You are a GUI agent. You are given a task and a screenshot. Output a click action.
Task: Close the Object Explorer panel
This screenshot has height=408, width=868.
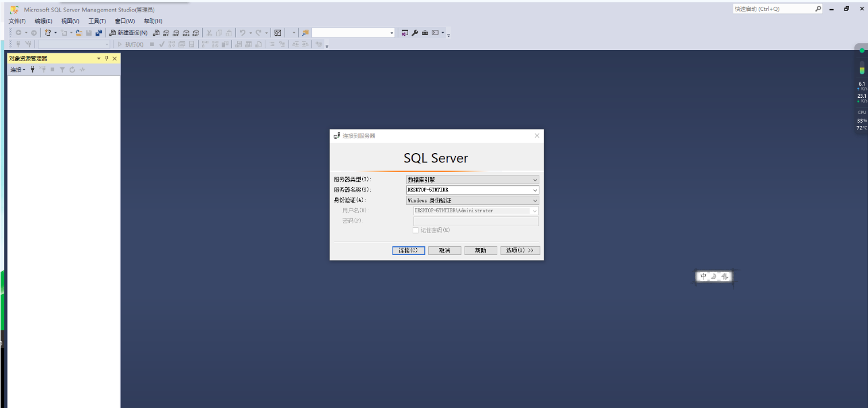(115, 58)
